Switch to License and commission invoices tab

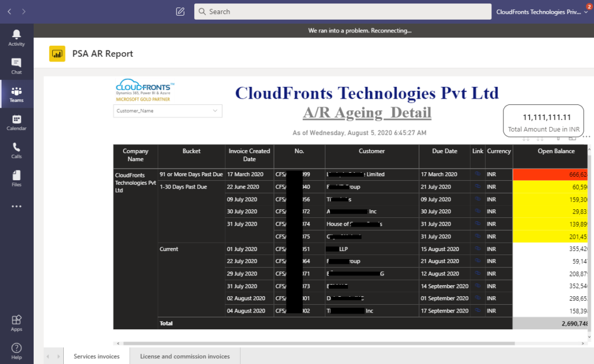(x=185, y=356)
